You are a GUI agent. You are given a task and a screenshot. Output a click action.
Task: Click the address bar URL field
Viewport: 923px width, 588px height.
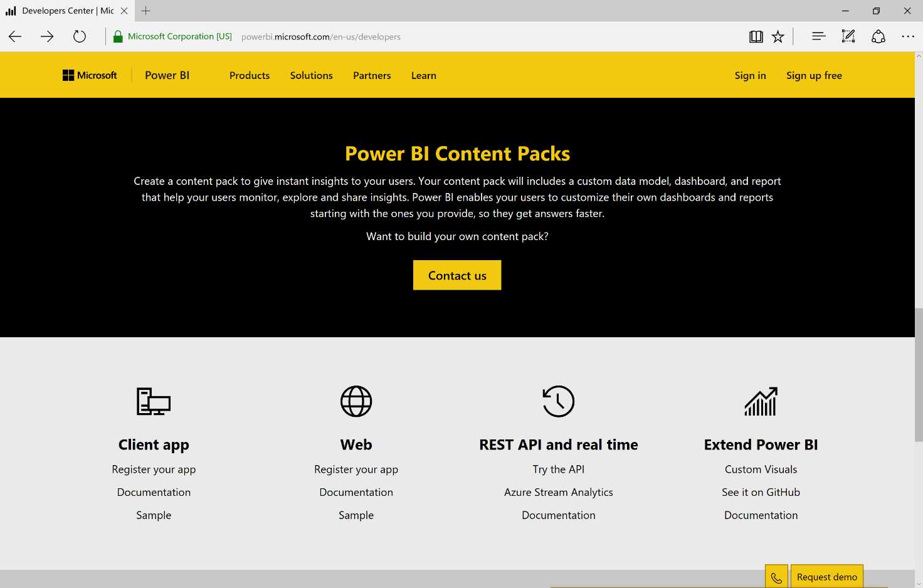coord(321,36)
